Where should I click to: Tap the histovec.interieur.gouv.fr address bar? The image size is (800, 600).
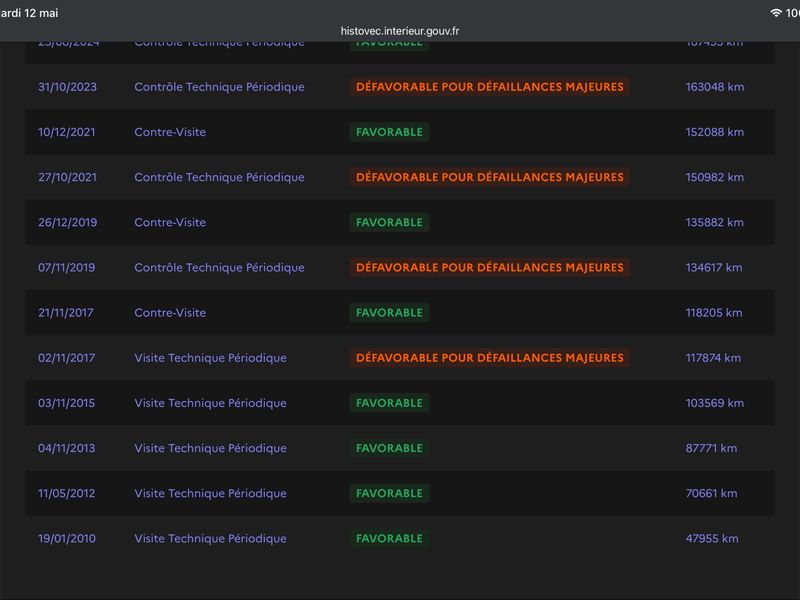point(399,31)
